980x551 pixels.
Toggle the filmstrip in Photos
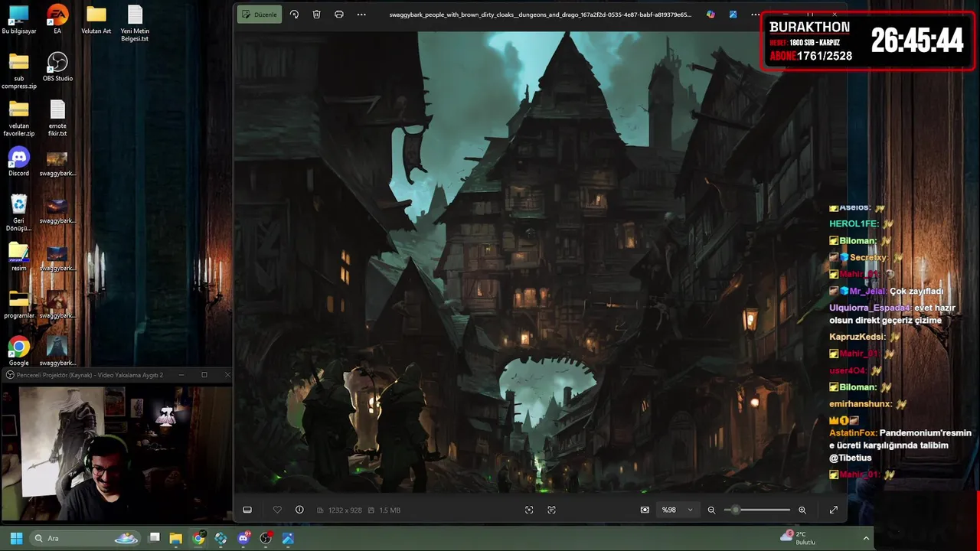[247, 510]
